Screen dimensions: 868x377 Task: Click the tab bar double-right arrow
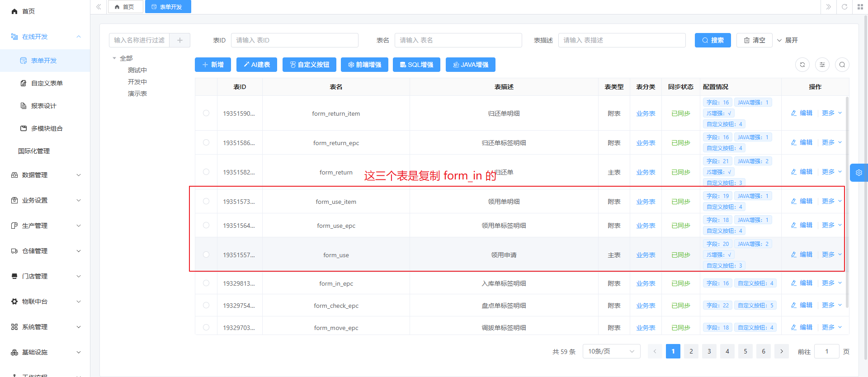click(828, 7)
